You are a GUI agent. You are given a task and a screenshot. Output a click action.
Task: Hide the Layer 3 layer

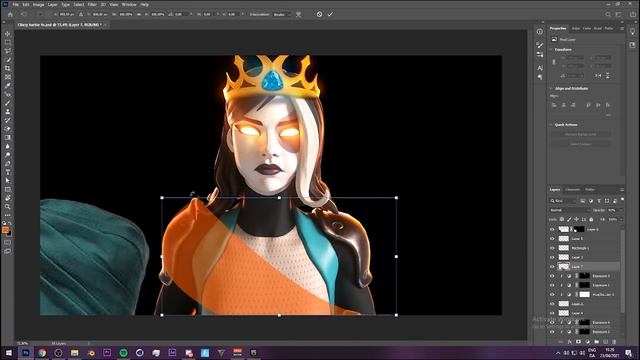552,257
